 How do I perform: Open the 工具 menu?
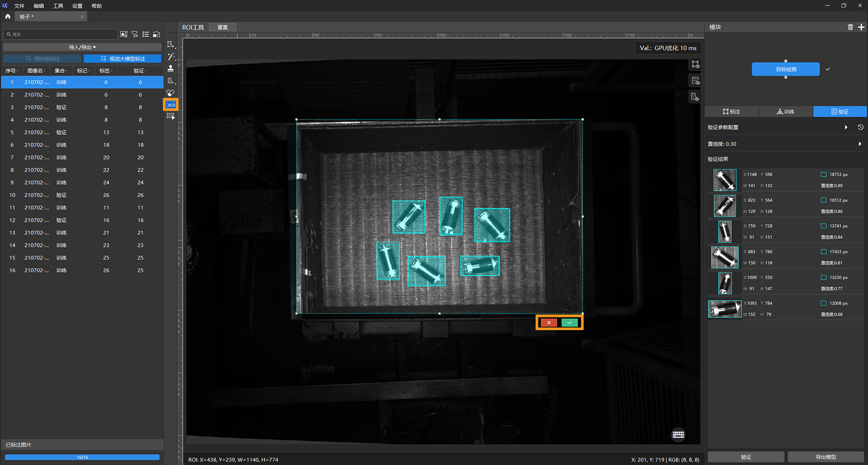(x=58, y=6)
